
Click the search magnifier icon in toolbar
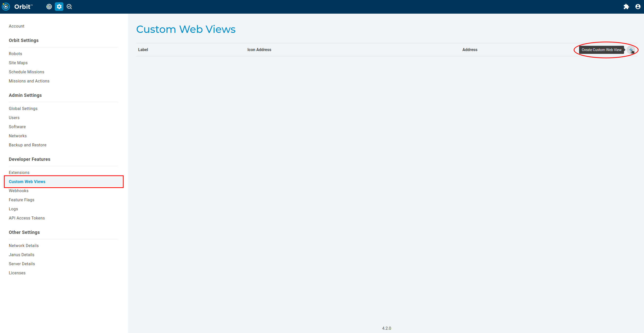tap(69, 6)
